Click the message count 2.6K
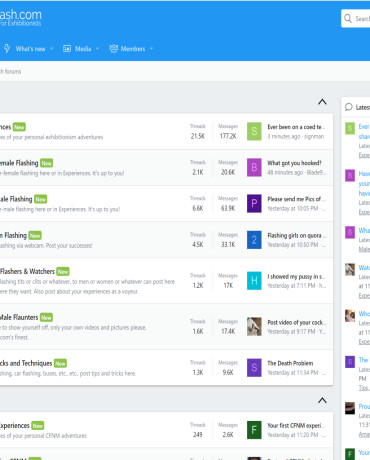The width and height of the screenshot is (370, 460). point(228,435)
